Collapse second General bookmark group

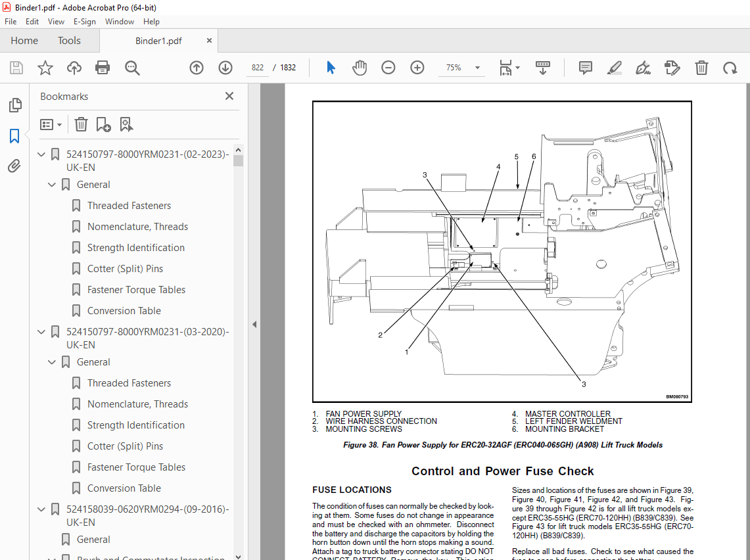[52, 362]
